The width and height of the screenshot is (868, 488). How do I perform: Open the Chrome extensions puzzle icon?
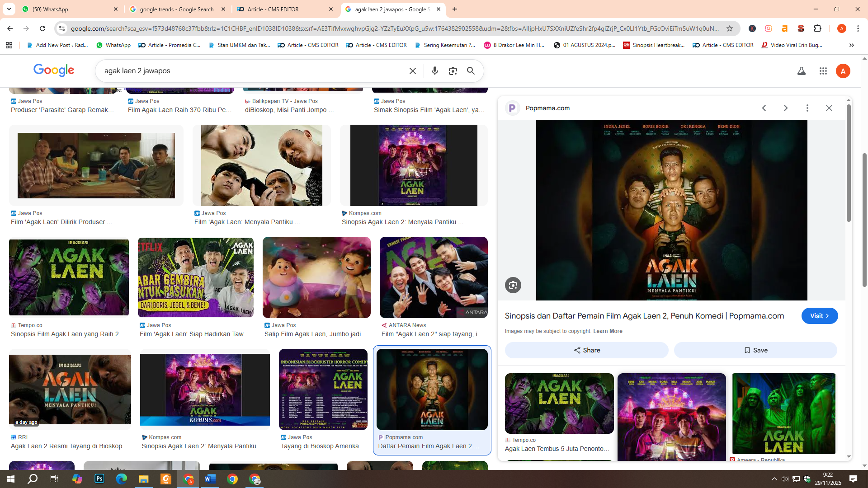[x=817, y=28]
